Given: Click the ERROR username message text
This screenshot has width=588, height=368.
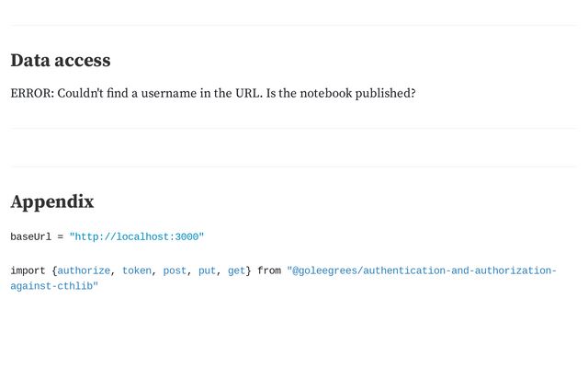Looking at the screenshot, I should click(213, 93).
